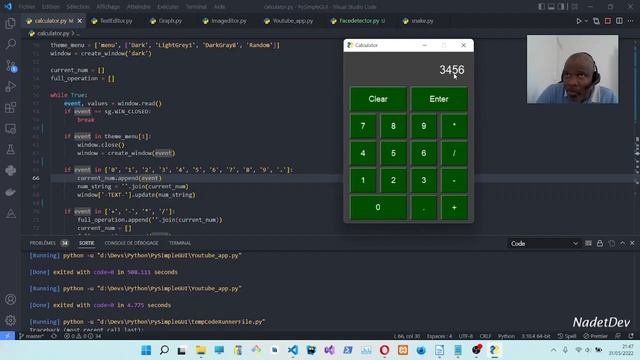Open Opera browser from the taskbar

(x=384, y=350)
